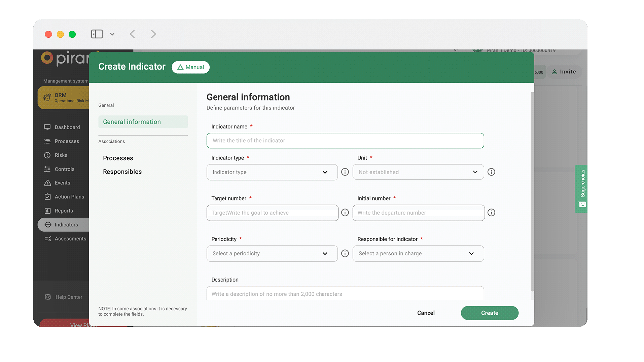Open Assessments from the sidebar icon
Screen dimensions: 644x362
coord(48,239)
